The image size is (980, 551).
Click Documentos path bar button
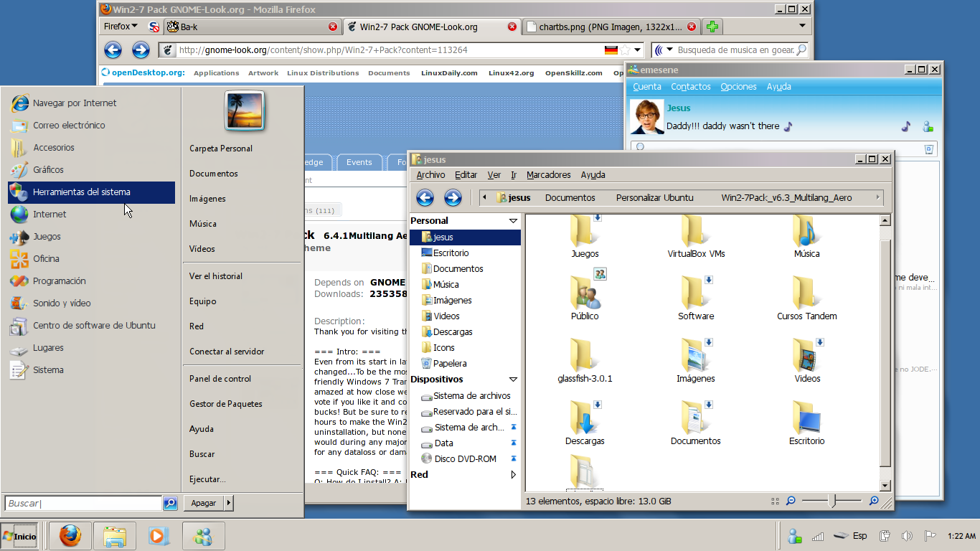[570, 198]
